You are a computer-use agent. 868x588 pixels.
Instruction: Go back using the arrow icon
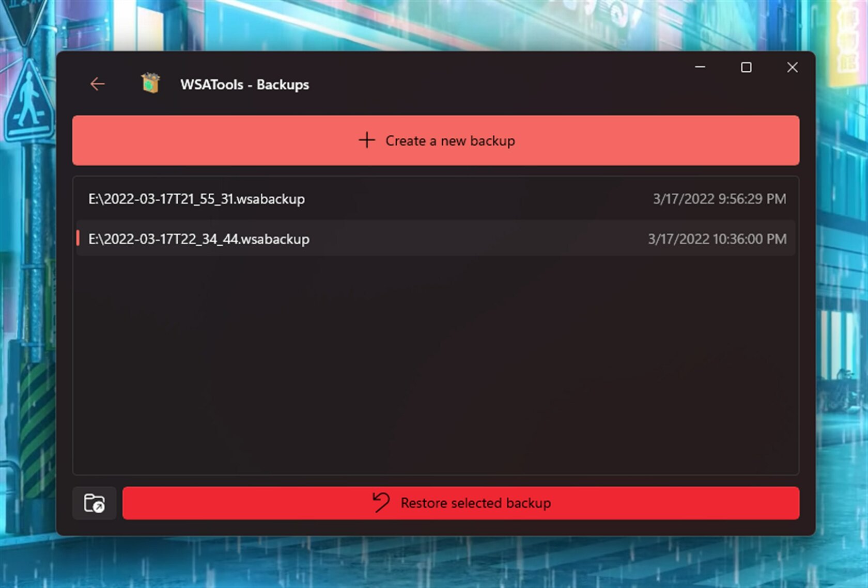pos(97,84)
